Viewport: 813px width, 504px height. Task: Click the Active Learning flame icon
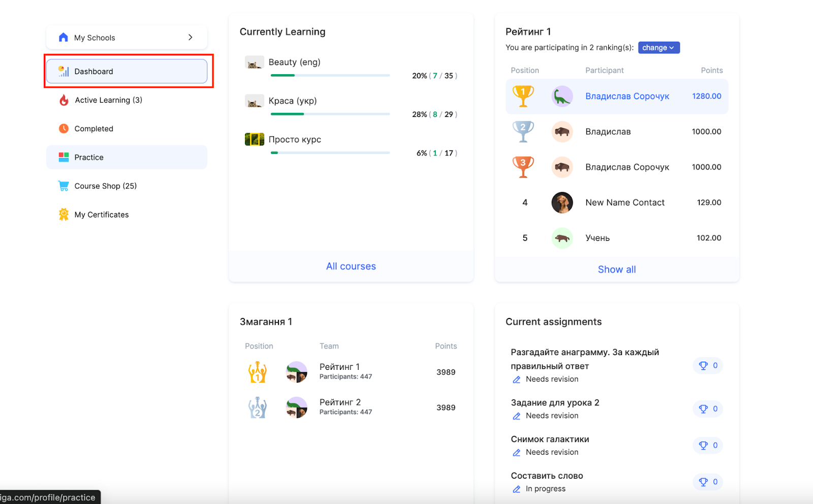point(64,100)
